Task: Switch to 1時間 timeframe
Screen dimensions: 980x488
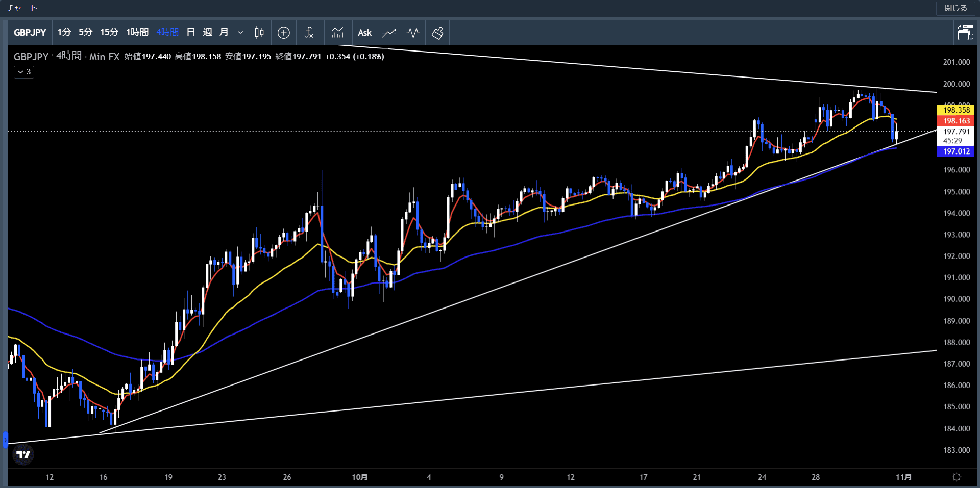Action: pos(137,33)
